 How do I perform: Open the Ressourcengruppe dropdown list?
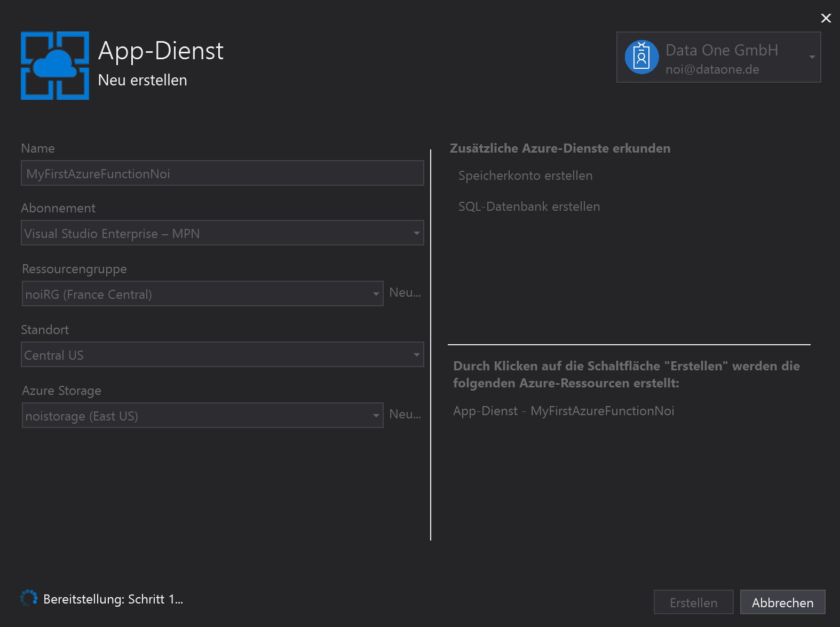point(376,294)
